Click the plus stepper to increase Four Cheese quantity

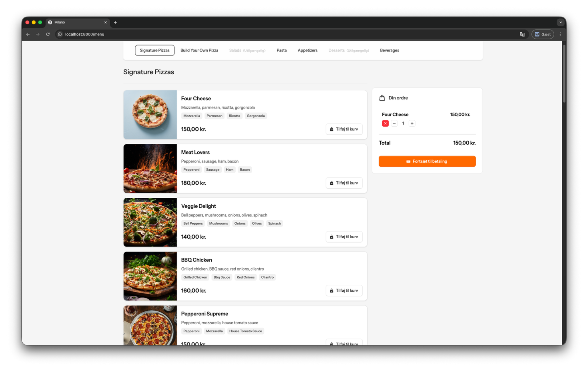click(412, 123)
